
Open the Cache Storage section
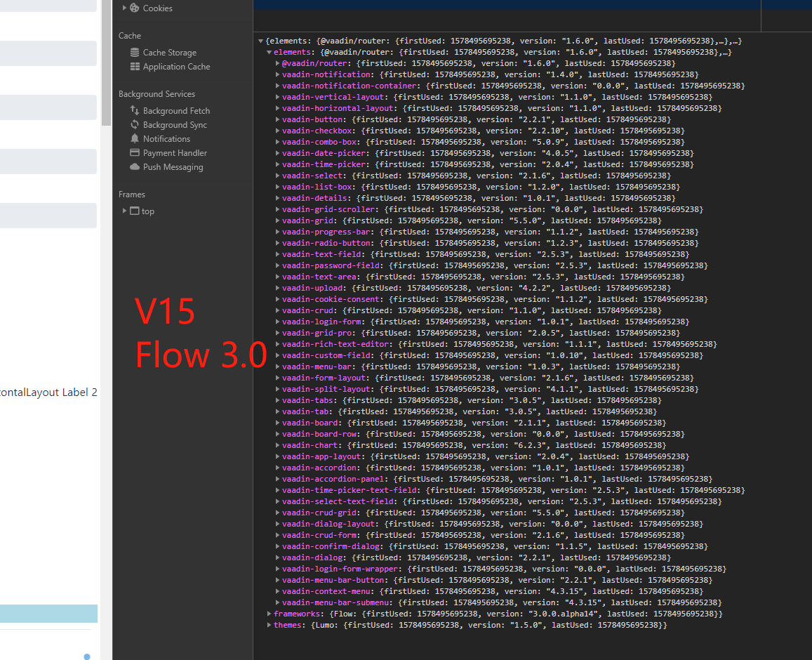[135, 52]
